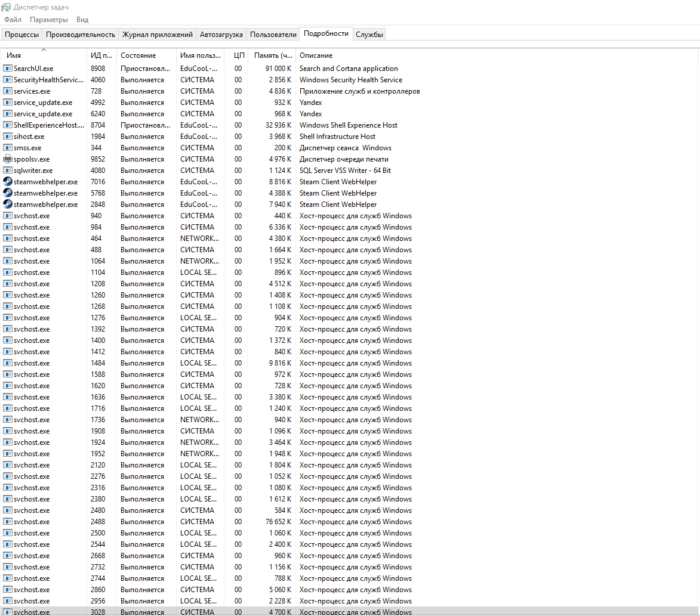
Task: Open the Файл menu
Action: point(13,20)
